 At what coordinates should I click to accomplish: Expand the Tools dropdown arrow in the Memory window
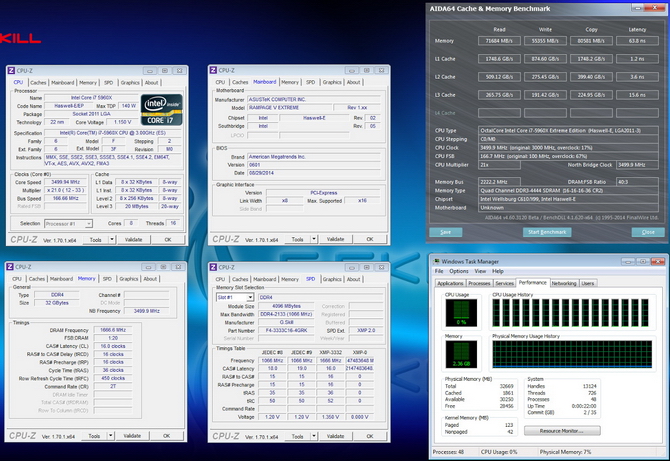tap(111, 436)
